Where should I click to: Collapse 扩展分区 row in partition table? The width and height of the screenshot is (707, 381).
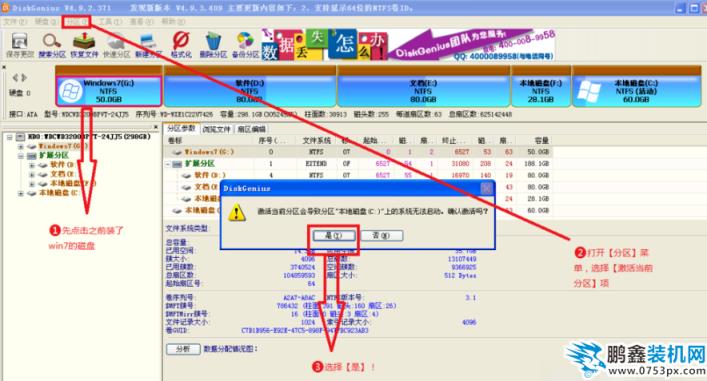[x=168, y=164]
